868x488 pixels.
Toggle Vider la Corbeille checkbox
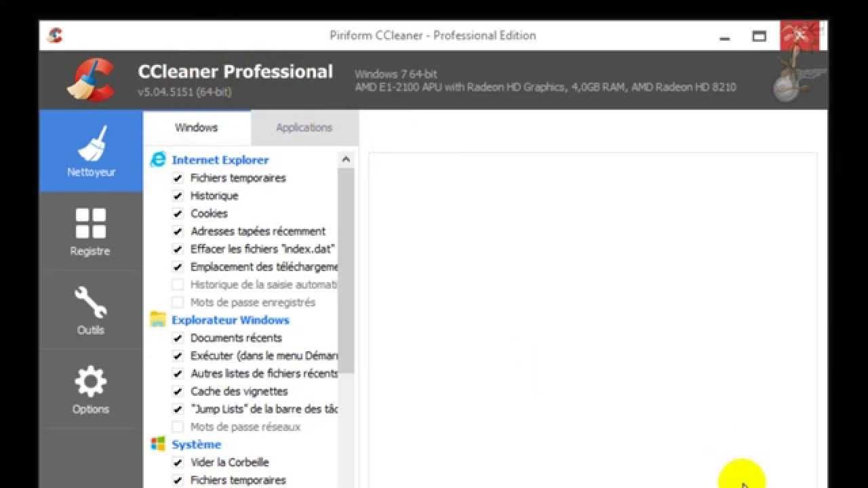[x=178, y=462]
